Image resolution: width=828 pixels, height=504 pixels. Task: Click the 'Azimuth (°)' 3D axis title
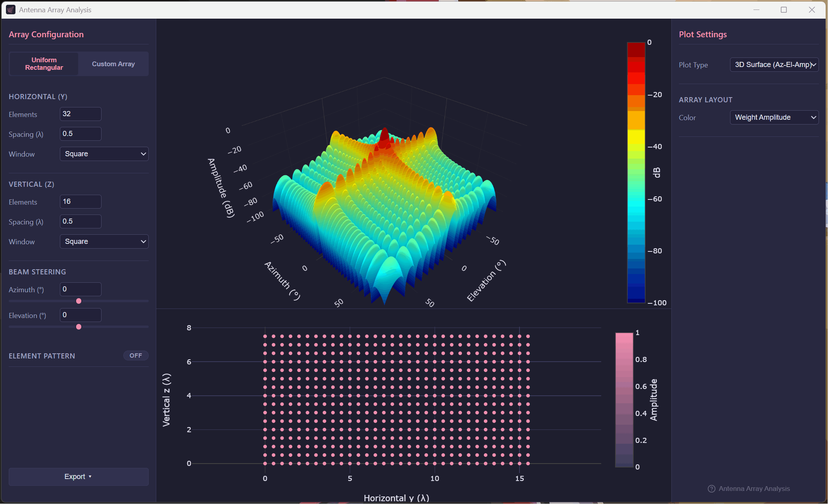point(282,281)
